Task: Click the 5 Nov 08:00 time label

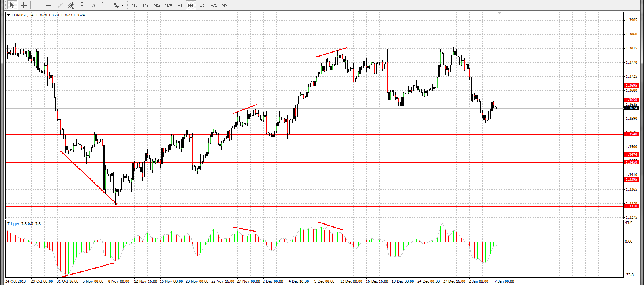Action: pos(93,281)
